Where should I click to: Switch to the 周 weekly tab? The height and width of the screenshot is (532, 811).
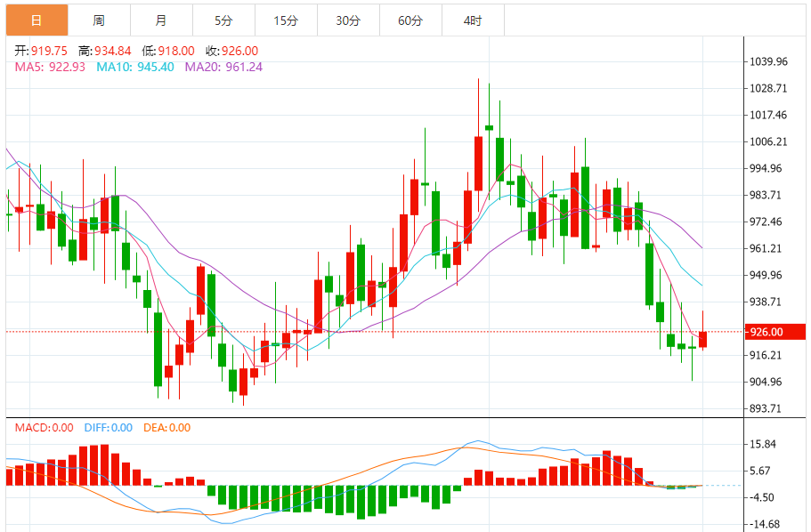(100, 20)
